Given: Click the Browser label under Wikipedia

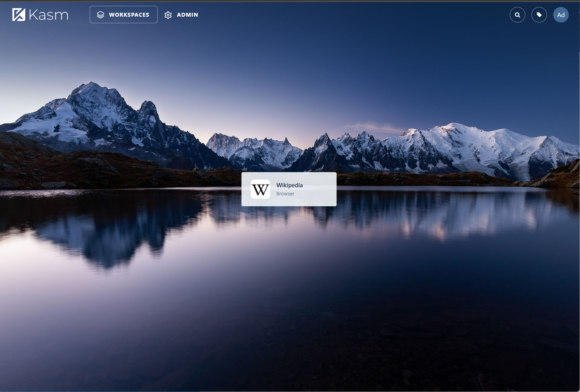Looking at the screenshot, I should click(285, 193).
